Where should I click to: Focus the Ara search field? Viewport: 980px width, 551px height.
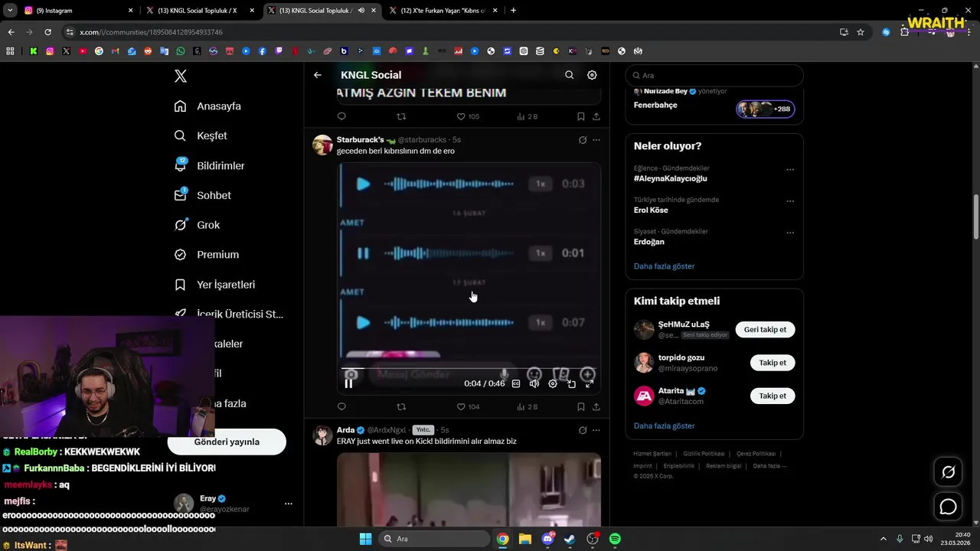[x=714, y=76]
